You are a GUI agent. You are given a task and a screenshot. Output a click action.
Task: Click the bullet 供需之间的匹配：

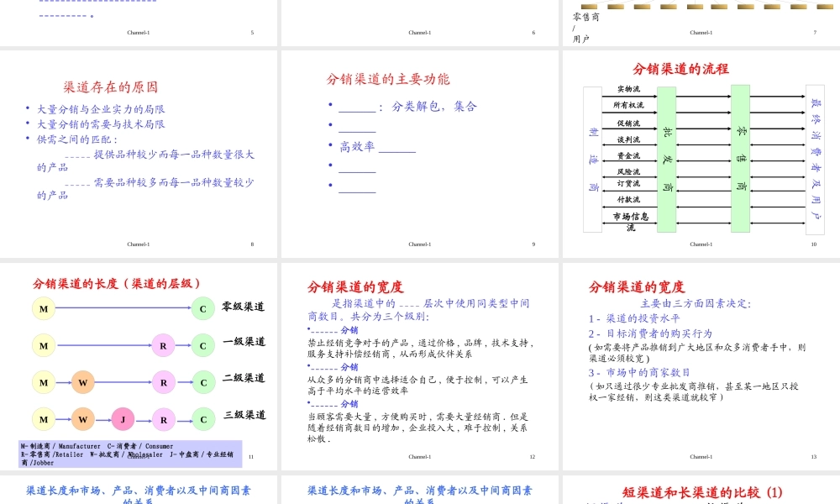click(77, 139)
